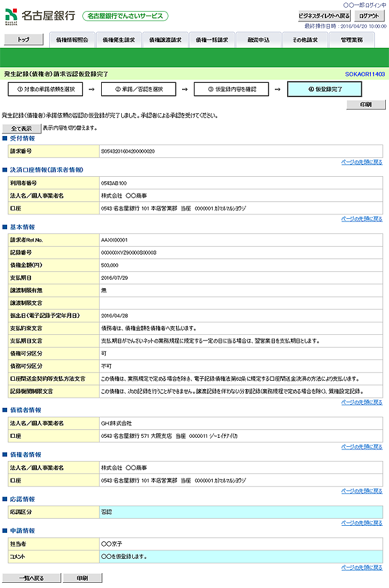Open the その他請求 tab

tap(305, 40)
